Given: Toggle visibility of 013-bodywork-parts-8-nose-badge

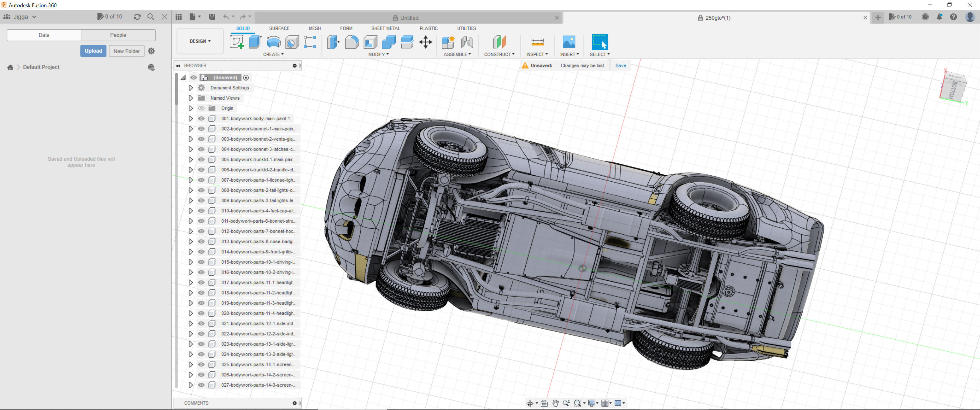Looking at the screenshot, I should click(201, 241).
